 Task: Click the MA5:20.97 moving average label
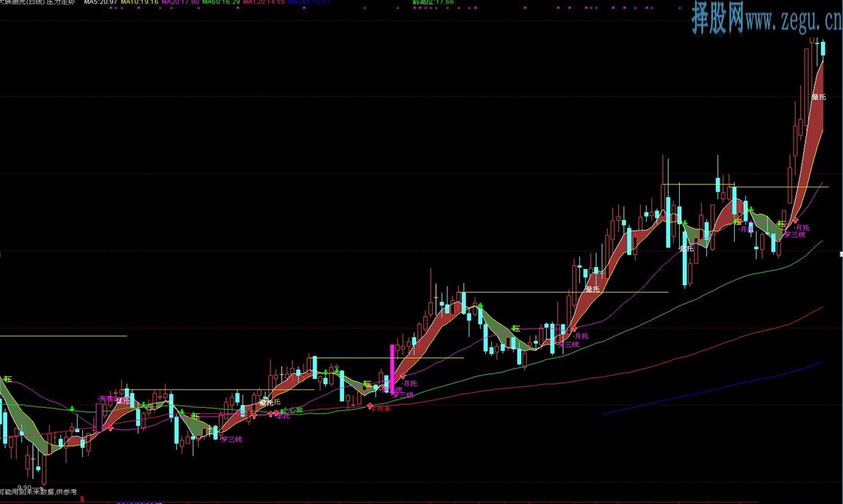pos(101,2)
